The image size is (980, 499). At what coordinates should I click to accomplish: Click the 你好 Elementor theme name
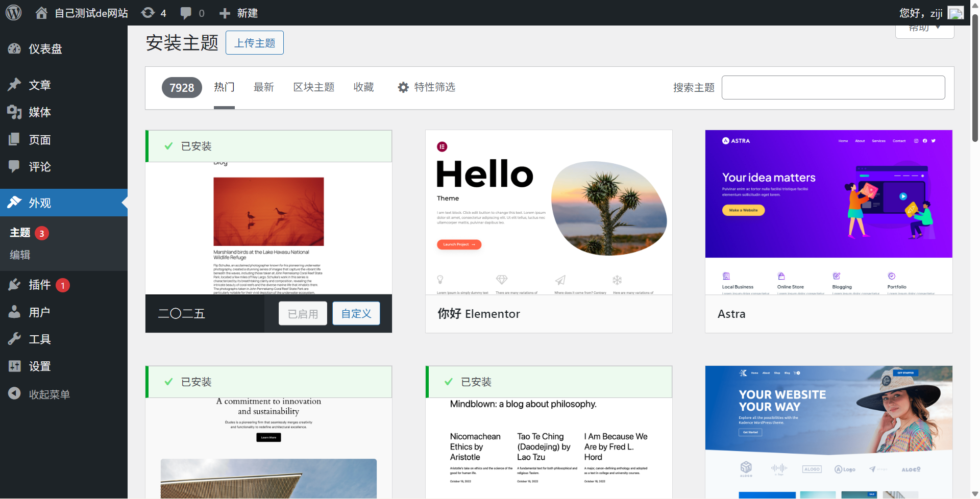(479, 314)
